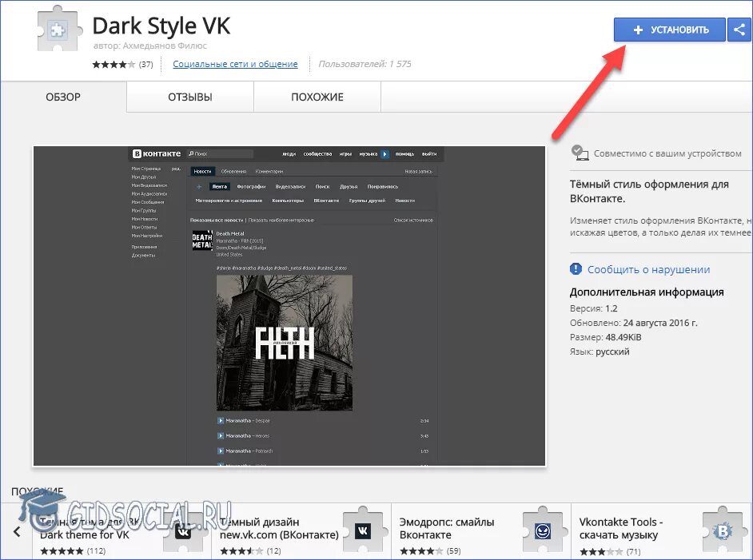Switch to the Отзывы tab
753x560 pixels.
coord(190,97)
